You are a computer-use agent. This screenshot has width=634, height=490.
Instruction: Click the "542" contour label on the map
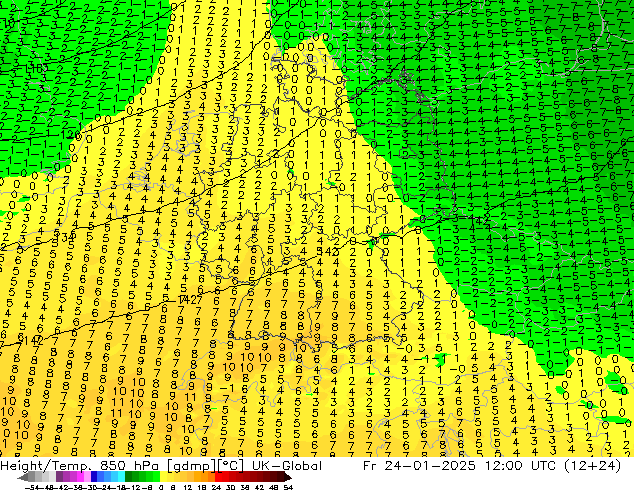point(328,251)
